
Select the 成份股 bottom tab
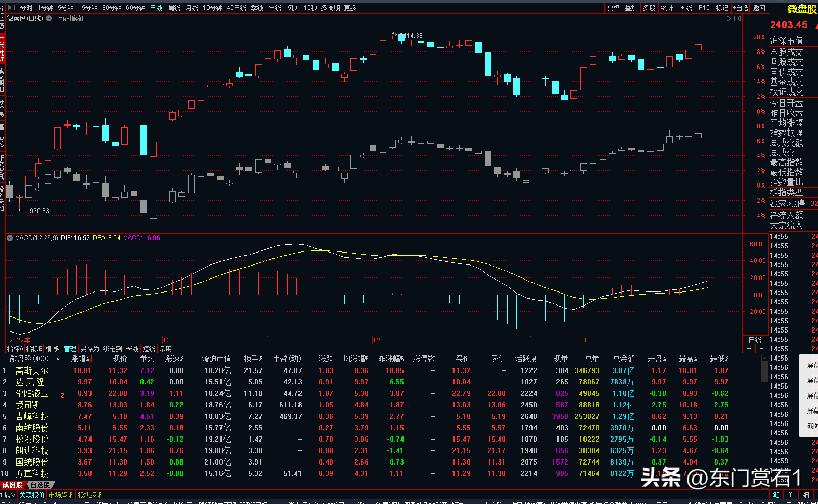point(12,485)
